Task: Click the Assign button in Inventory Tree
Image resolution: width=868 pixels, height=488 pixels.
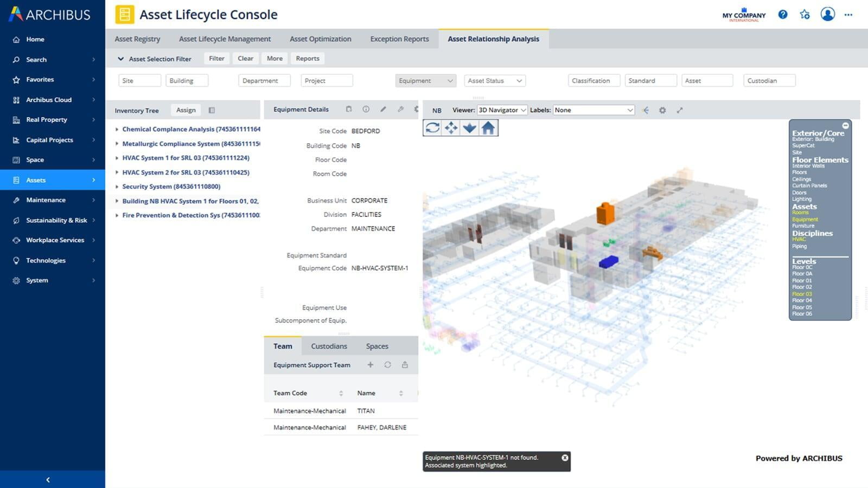Action: point(186,110)
